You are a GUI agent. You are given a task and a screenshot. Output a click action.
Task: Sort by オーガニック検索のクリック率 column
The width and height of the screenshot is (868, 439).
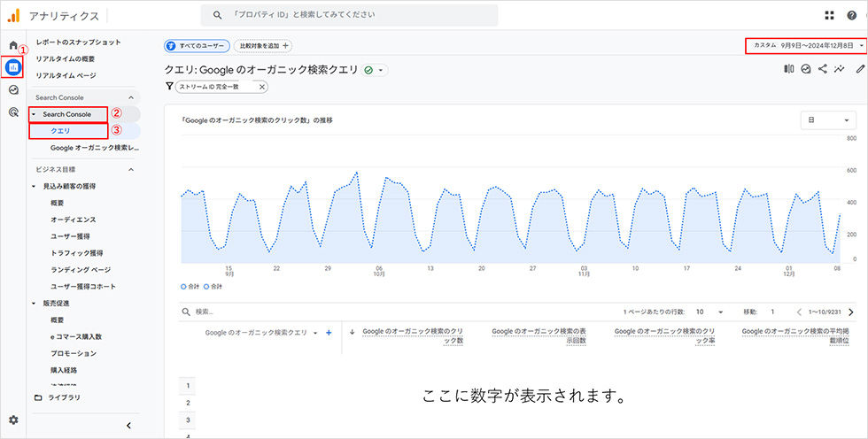[664, 335]
